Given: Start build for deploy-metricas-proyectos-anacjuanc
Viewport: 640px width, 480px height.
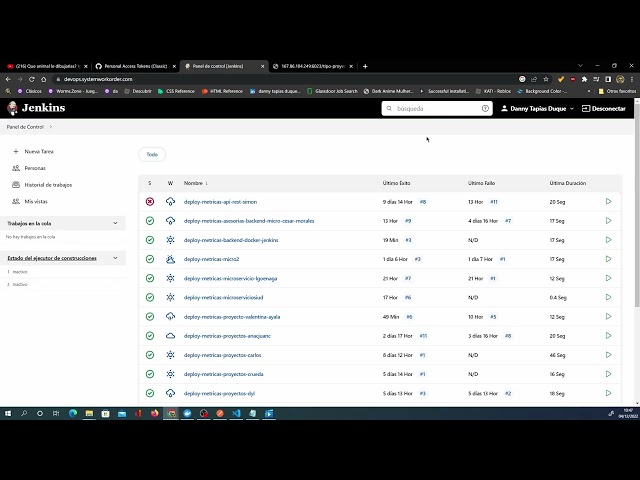Looking at the screenshot, I should click(x=608, y=336).
